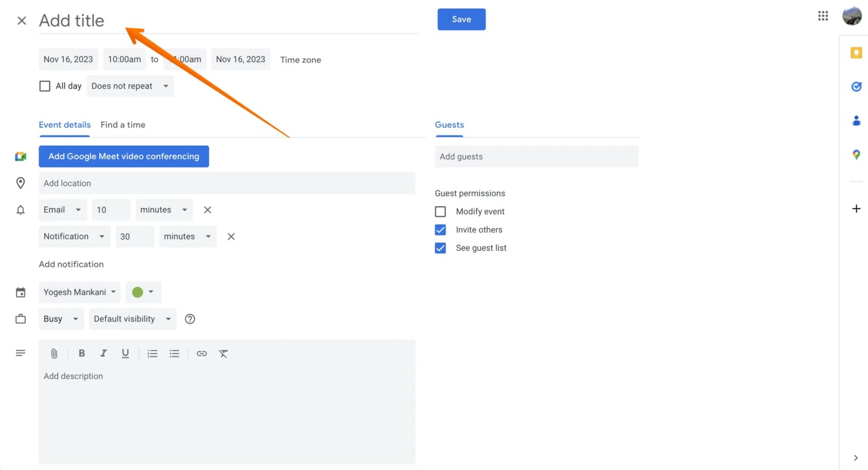Pick the start date Nov 16, 2023
Image resolution: width=868 pixels, height=470 pixels.
click(68, 59)
